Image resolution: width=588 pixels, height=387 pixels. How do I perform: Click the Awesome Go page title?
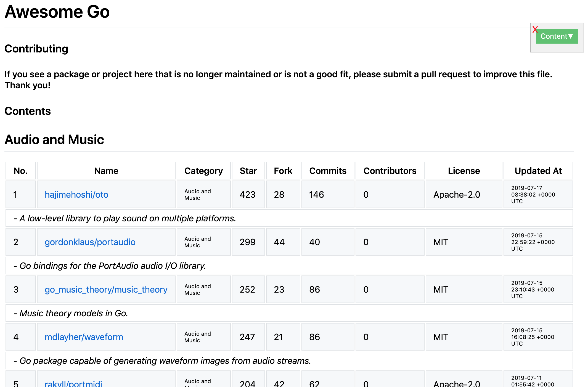point(57,12)
